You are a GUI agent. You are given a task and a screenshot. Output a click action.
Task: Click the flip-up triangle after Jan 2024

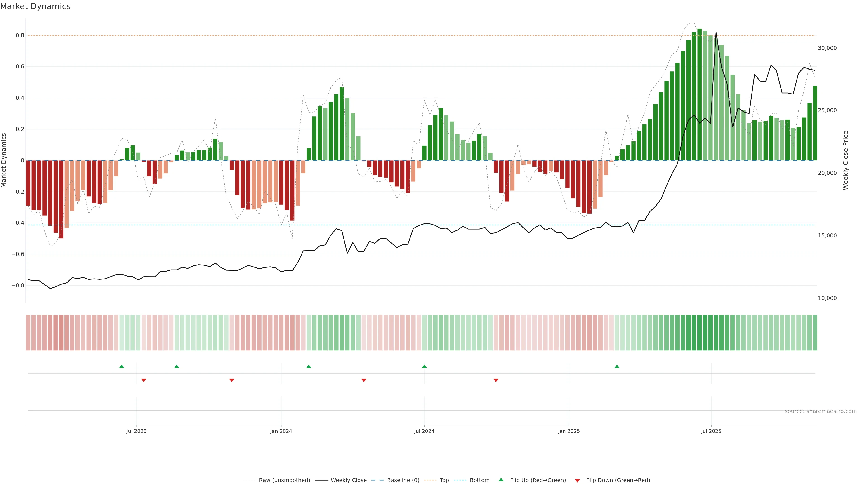click(309, 366)
